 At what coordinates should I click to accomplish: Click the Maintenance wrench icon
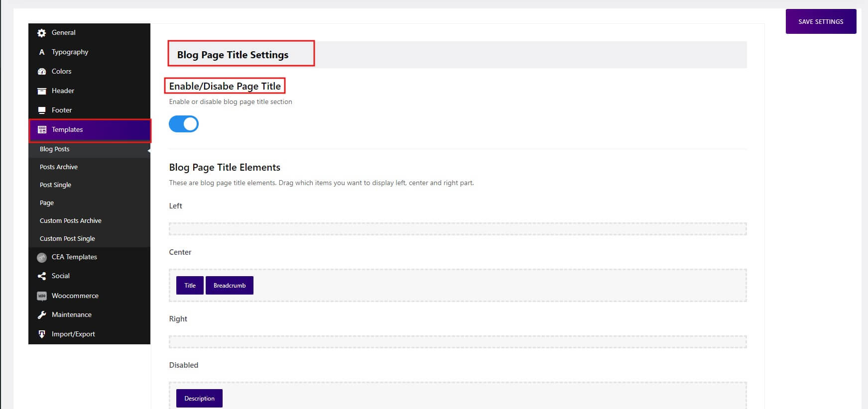coord(42,315)
